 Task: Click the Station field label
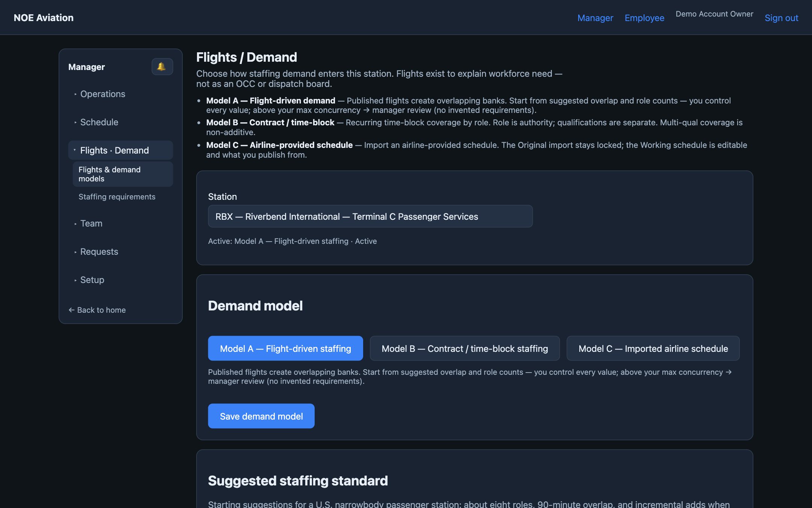223,196
